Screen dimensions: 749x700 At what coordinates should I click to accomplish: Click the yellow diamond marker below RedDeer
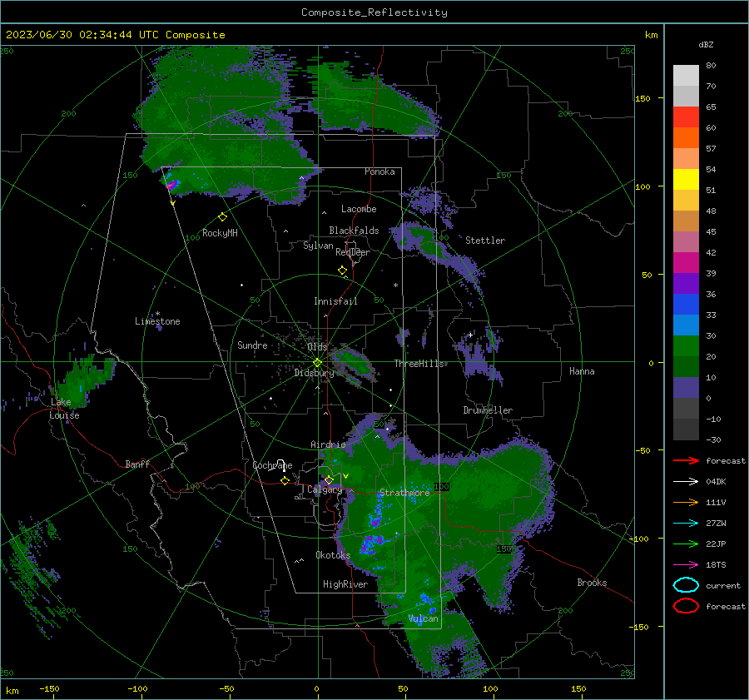coord(342,271)
